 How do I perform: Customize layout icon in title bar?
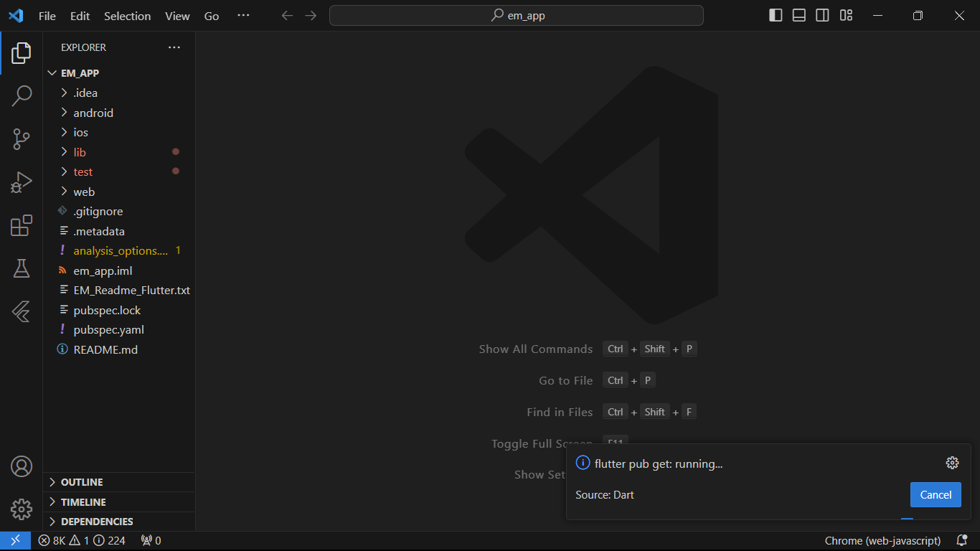click(x=847, y=16)
